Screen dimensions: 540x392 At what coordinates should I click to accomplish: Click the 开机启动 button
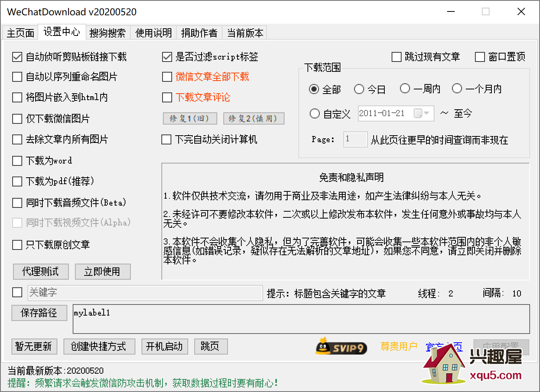(164, 347)
